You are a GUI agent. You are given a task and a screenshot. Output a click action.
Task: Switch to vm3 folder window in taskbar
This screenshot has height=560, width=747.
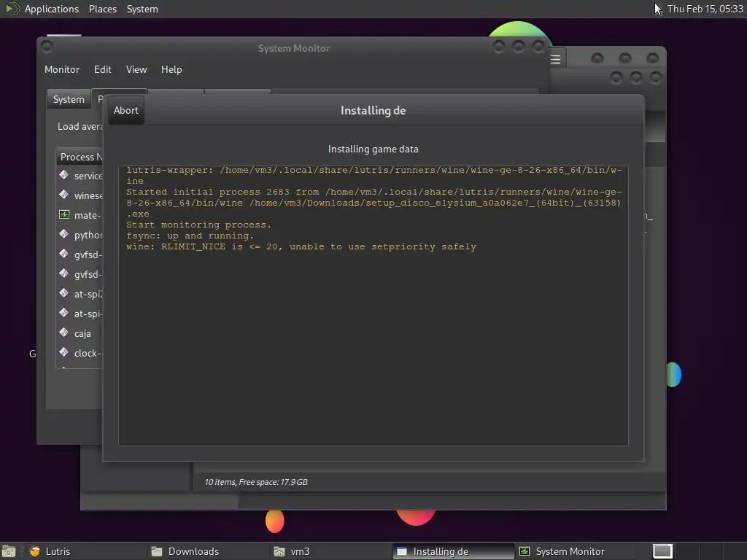pos(330,551)
